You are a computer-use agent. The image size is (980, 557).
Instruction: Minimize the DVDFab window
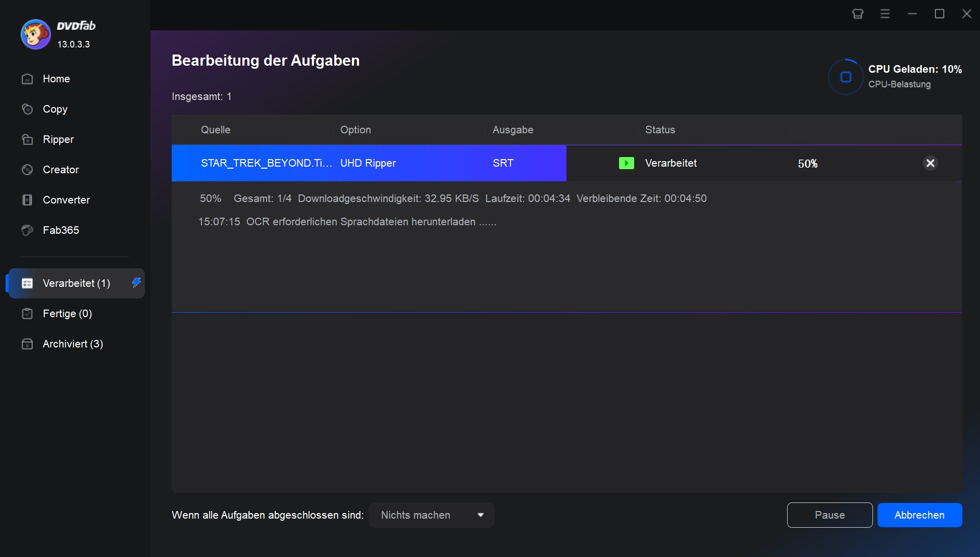click(912, 14)
